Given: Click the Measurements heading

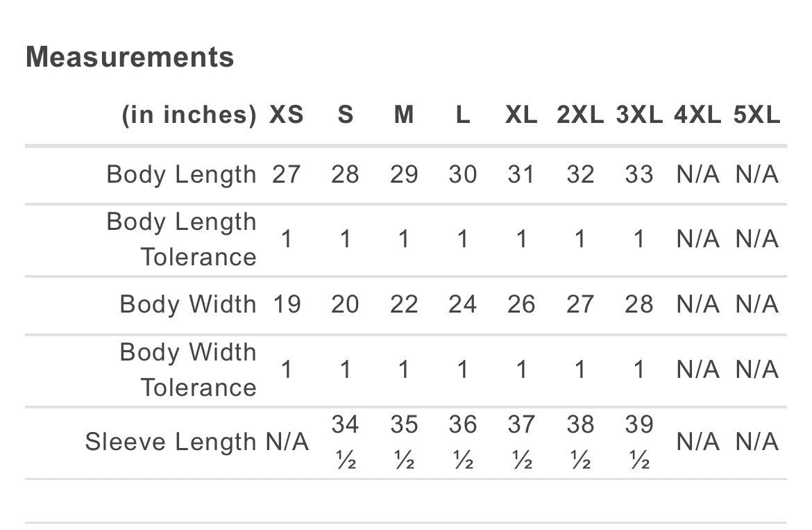Looking at the screenshot, I should [x=130, y=57].
